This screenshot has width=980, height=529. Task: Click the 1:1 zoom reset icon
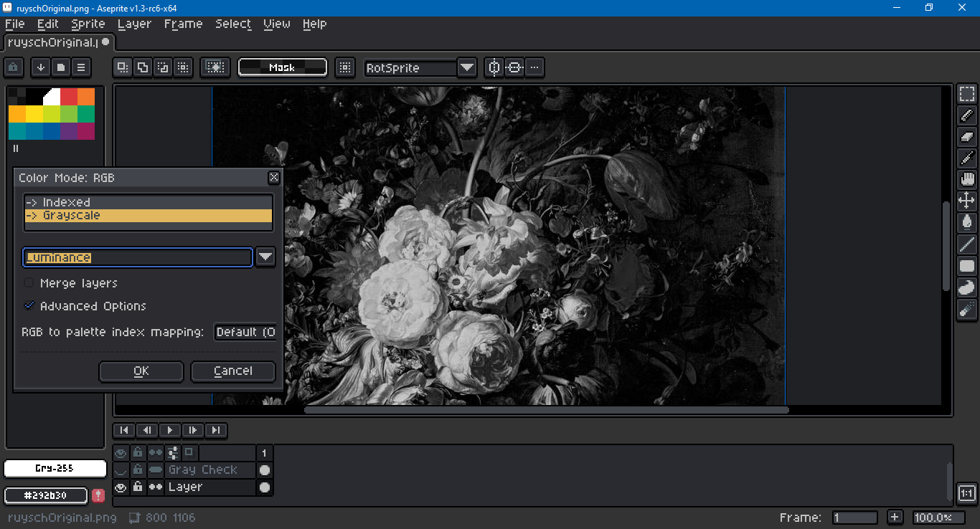point(967,493)
